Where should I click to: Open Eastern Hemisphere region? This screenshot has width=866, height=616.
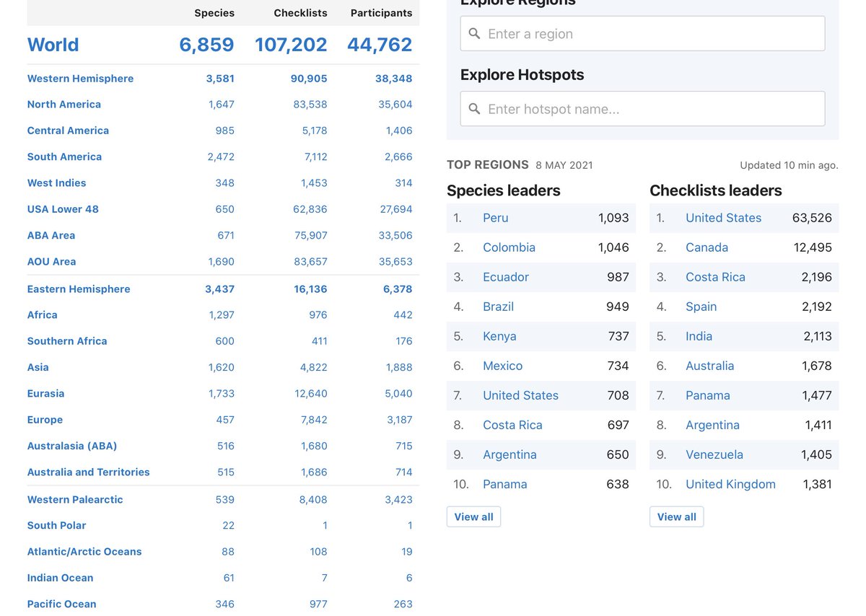(x=79, y=289)
